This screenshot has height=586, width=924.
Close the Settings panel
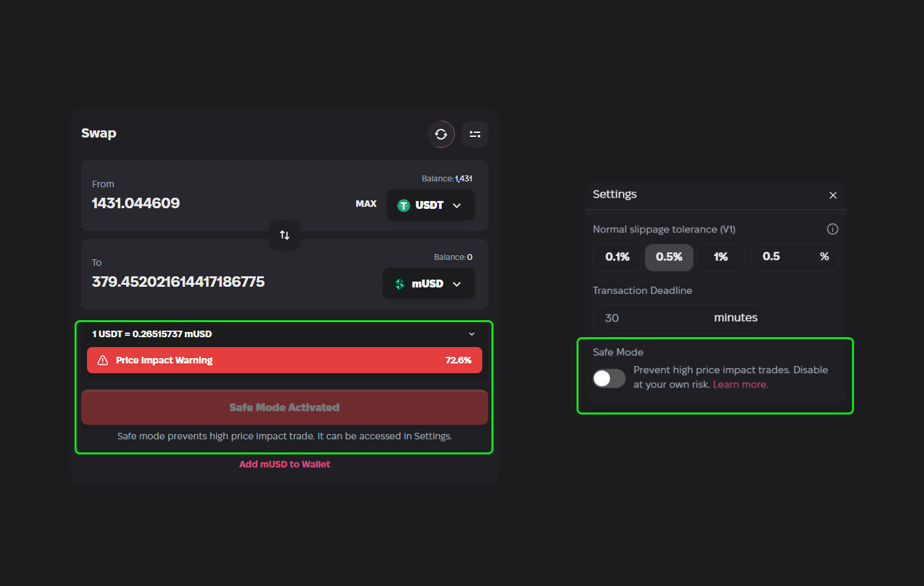(833, 195)
